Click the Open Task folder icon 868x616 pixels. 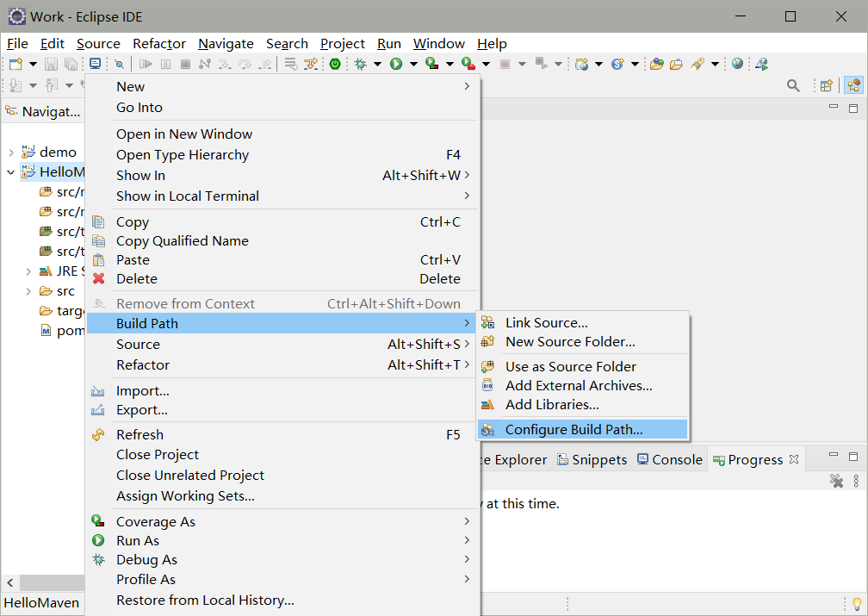click(677, 65)
